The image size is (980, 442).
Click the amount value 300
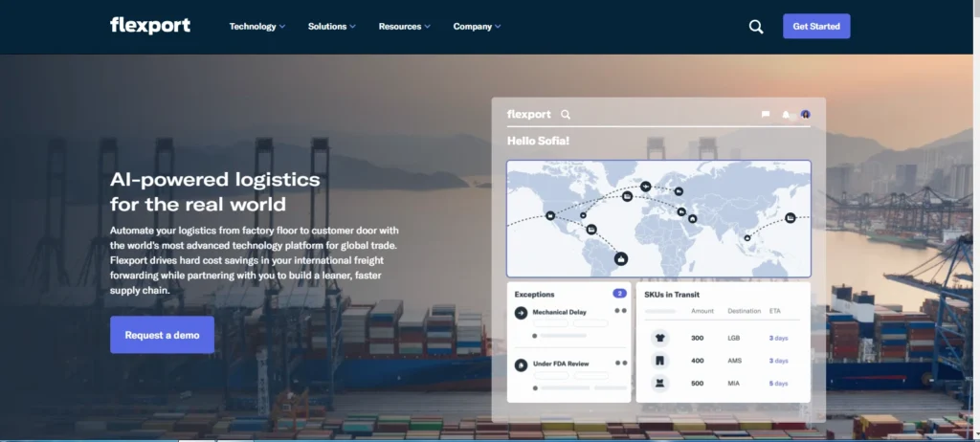[x=698, y=339]
